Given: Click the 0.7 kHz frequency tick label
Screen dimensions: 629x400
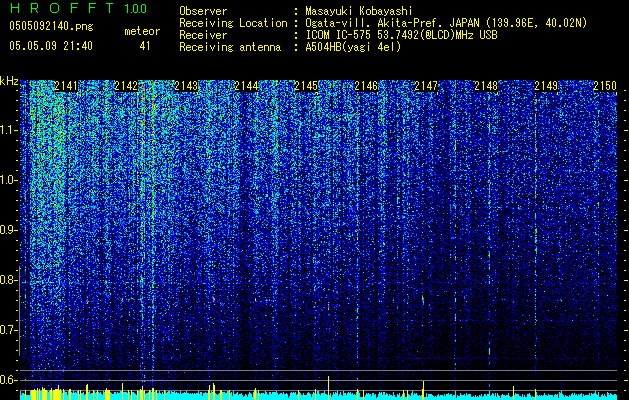Looking at the screenshot, I should coord(8,330).
